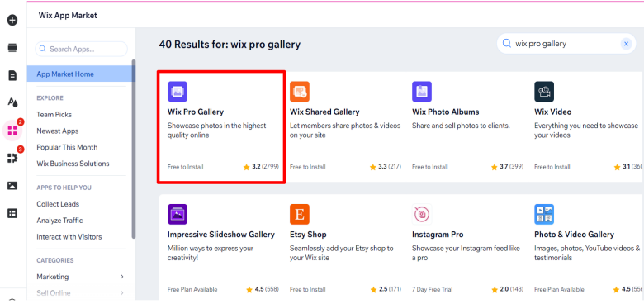The image size is (644, 304).
Task: Click the Add Elements plus icon
Action: 12,20
